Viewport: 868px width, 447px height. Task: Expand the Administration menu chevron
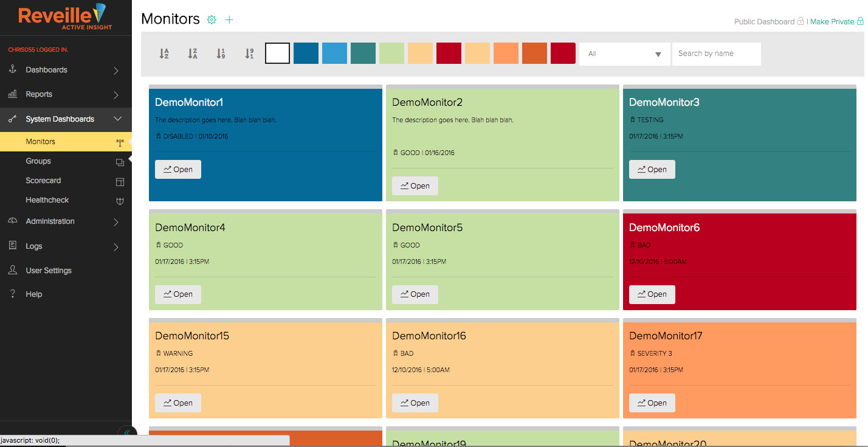(x=116, y=222)
